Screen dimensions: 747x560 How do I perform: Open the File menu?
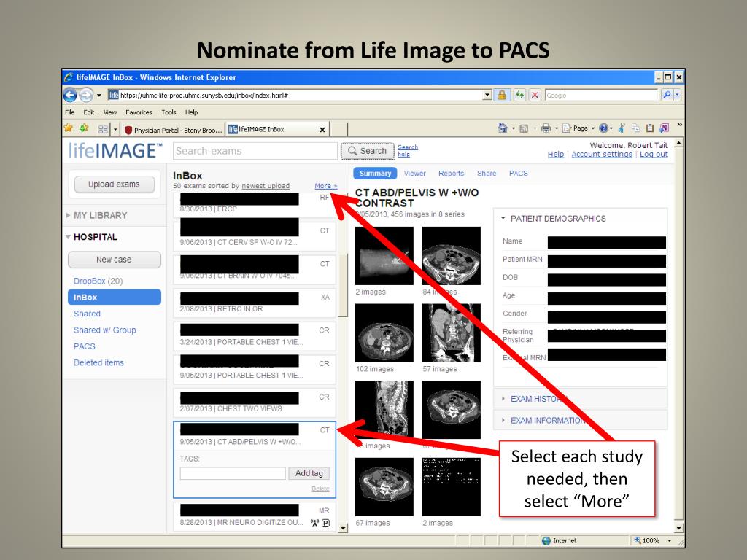[x=69, y=112]
